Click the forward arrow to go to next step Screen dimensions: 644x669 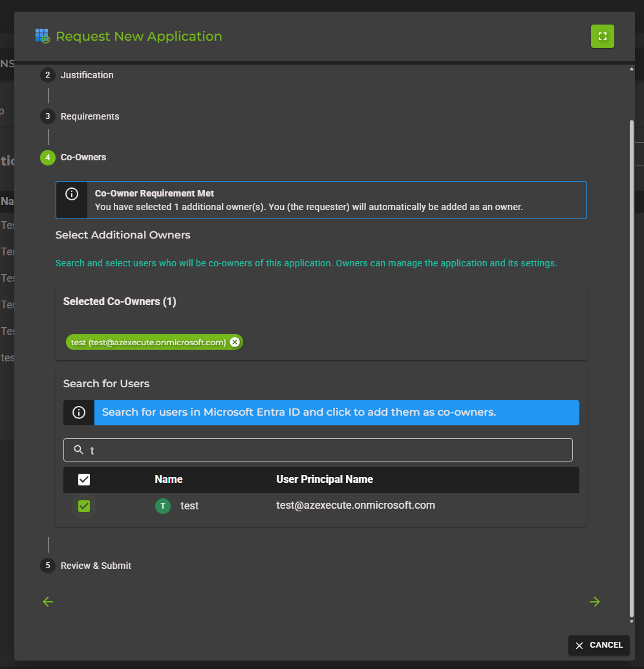coord(595,602)
